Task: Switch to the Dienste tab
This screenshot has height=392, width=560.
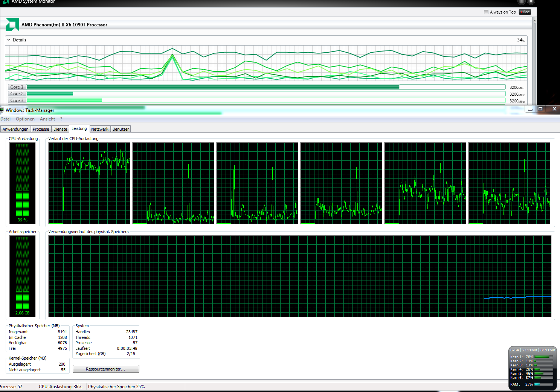Action: pos(60,129)
